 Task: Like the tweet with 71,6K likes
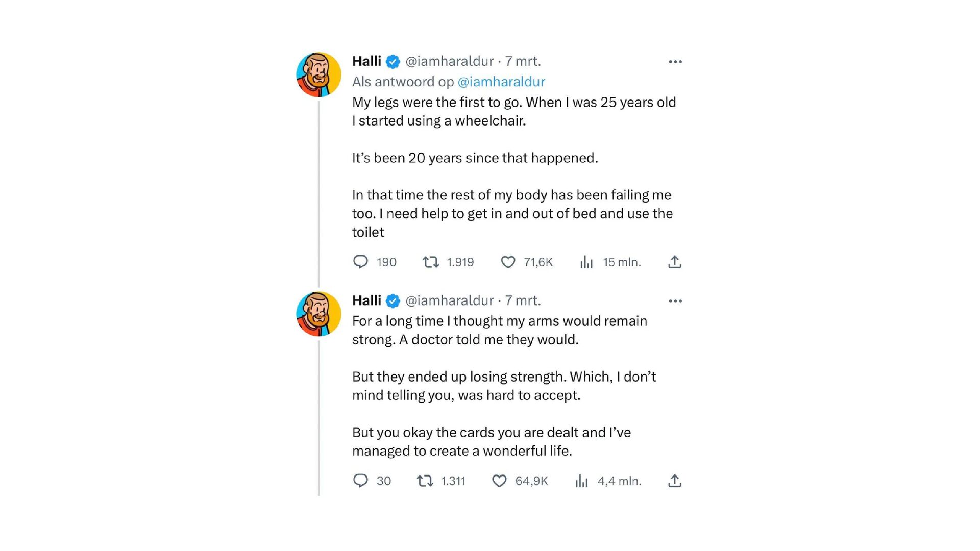pos(508,262)
